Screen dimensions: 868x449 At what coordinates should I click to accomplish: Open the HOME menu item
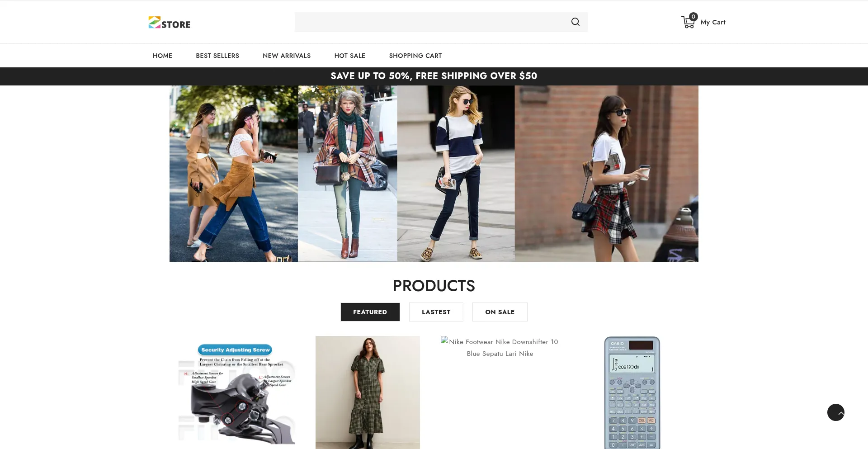pyautogui.click(x=162, y=56)
